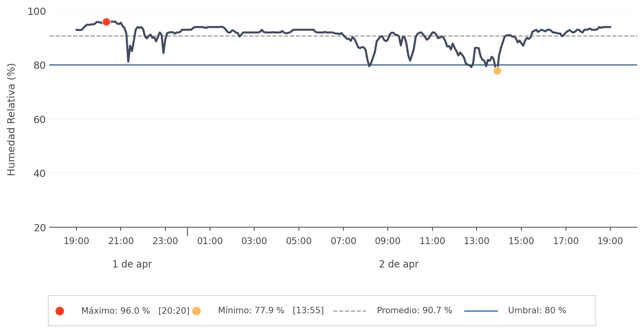The height and width of the screenshot is (333, 644).
Task: Click the orange minimum marker on the curve
Action: (x=497, y=71)
